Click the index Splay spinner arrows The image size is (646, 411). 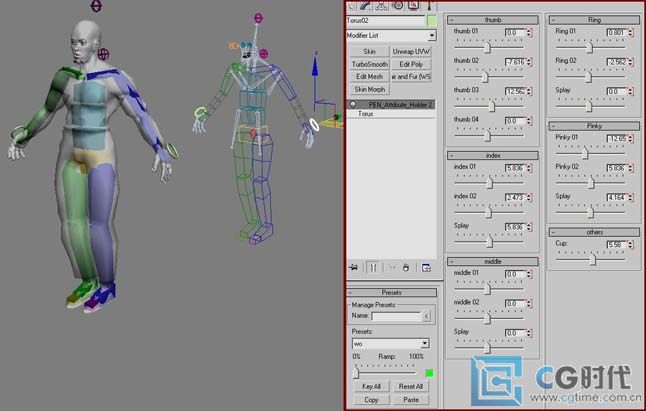(529, 227)
